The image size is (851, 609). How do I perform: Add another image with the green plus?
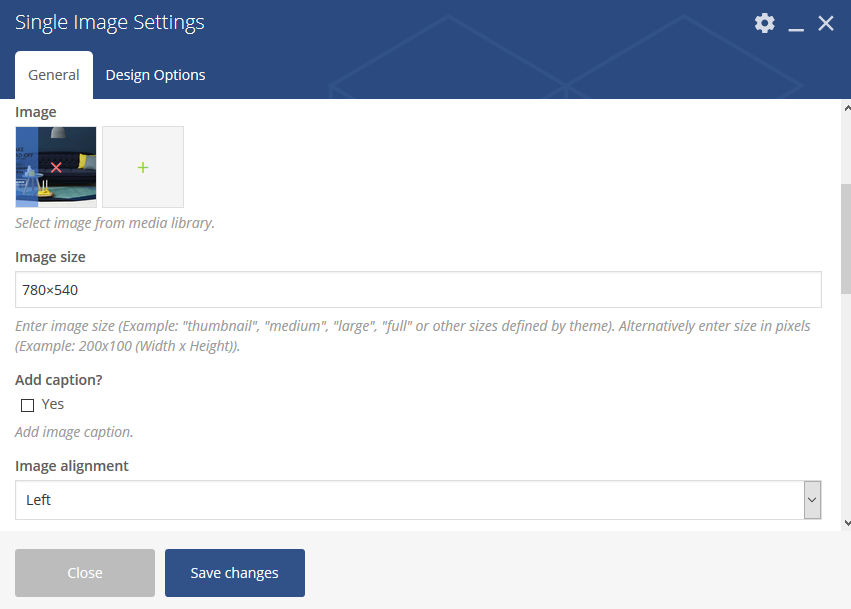(143, 167)
